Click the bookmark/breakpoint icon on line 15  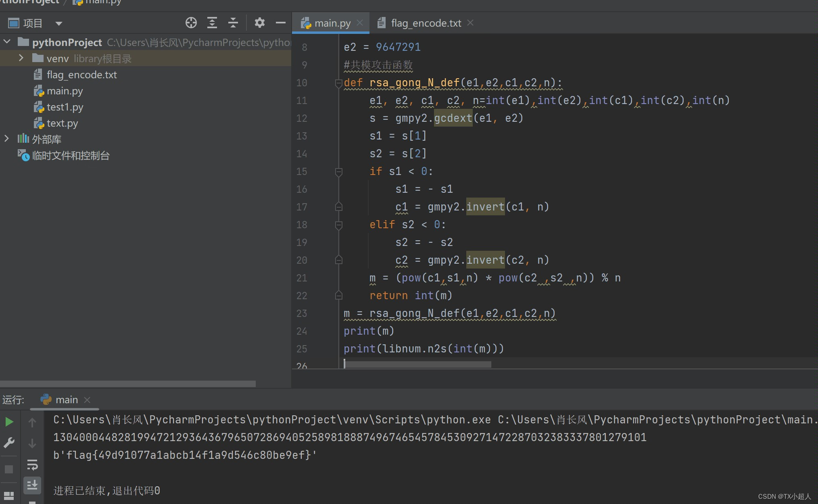tap(337, 171)
